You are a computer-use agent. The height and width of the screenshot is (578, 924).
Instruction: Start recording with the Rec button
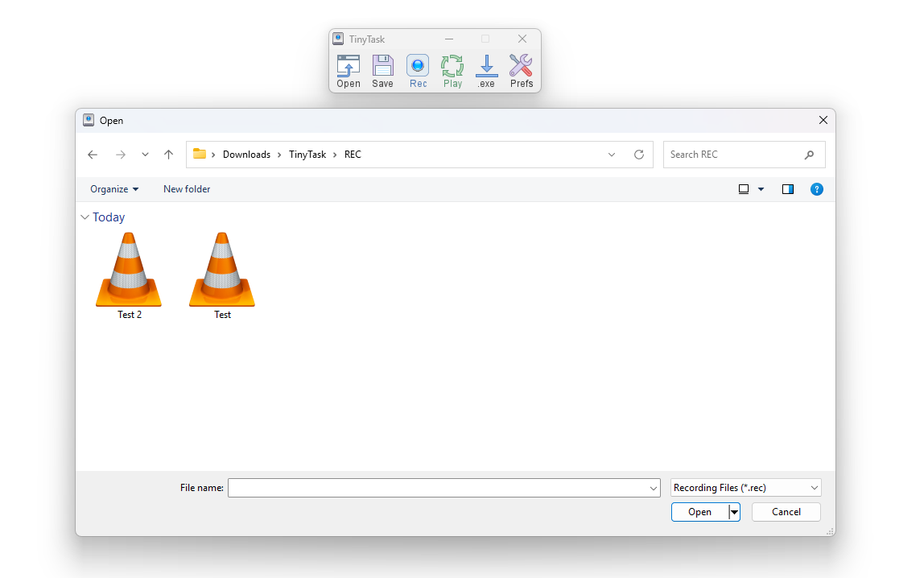(x=418, y=72)
